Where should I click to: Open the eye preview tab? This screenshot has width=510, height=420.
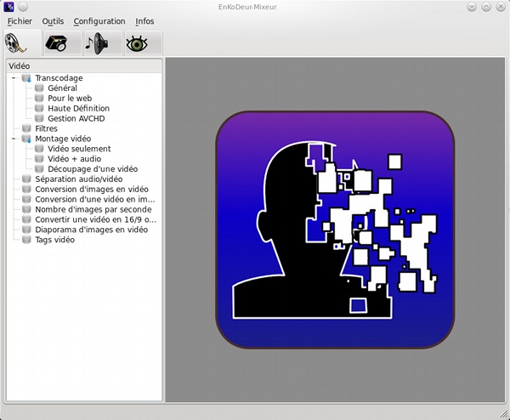point(144,43)
